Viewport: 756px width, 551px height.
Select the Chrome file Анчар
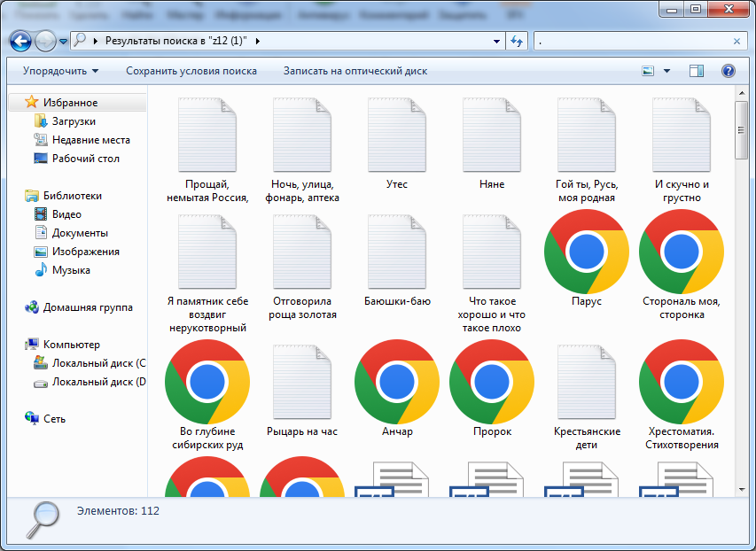click(397, 389)
